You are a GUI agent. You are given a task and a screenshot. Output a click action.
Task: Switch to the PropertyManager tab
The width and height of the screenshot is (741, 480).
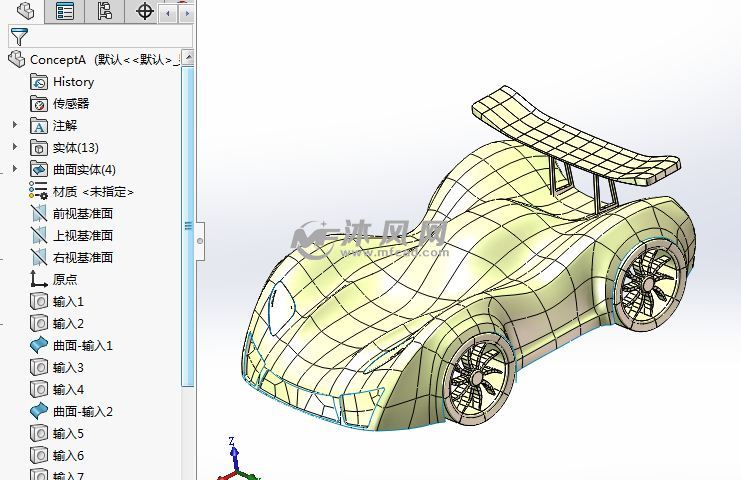pyautogui.click(x=65, y=11)
